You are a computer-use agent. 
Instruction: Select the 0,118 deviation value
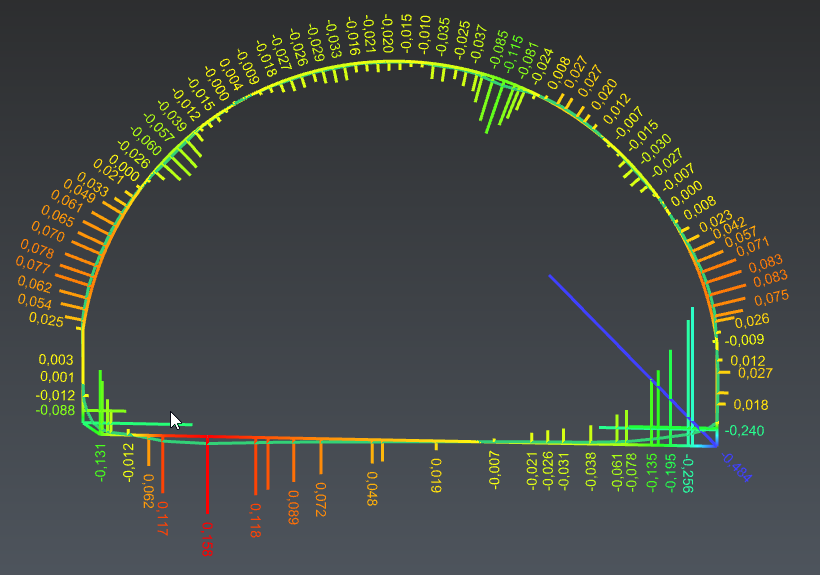255,520
